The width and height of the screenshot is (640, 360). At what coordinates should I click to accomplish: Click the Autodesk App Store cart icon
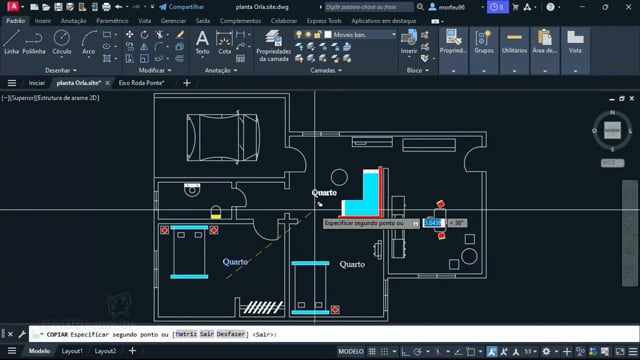[x=516, y=7]
